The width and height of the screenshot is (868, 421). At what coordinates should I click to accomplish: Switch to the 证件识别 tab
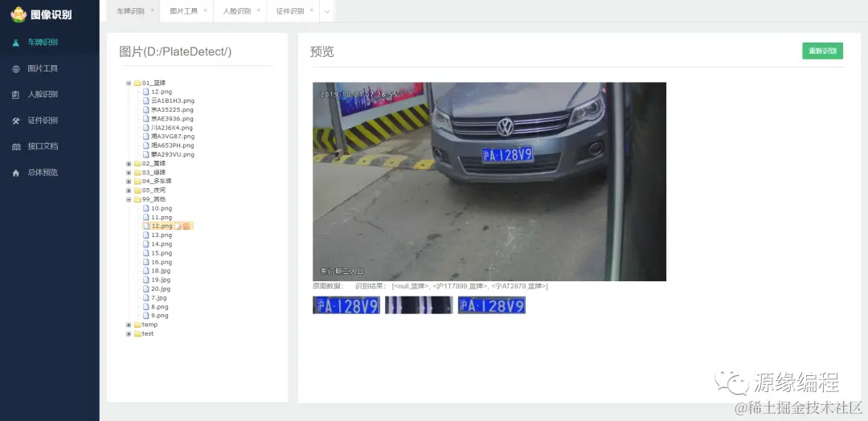(x=290, y=11)
